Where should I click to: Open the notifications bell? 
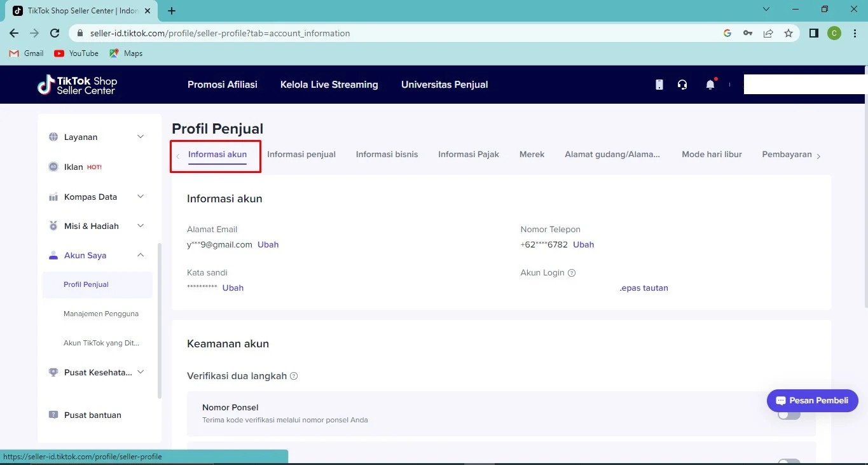pyautogui.click(x=710, y=85)
